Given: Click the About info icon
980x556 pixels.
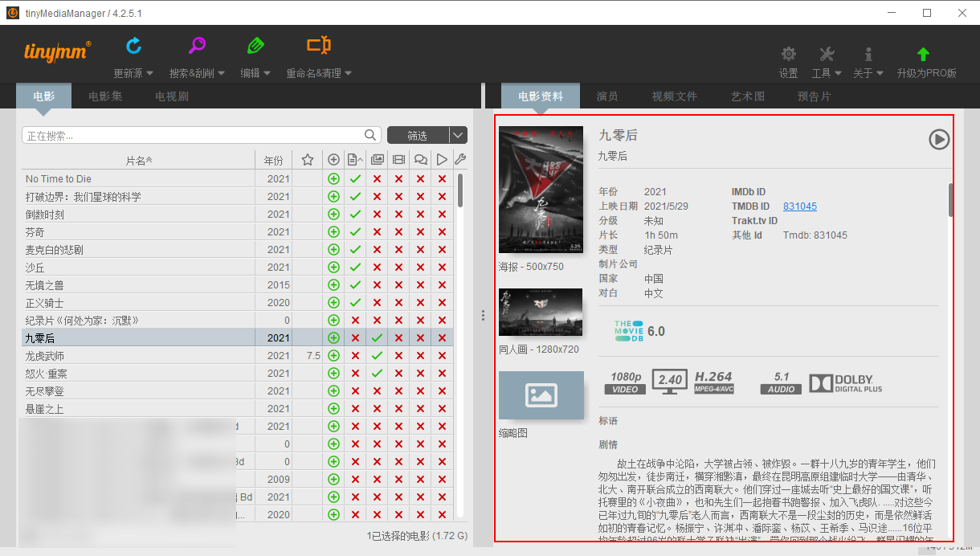Looking at the screenshot, I should pyautogui.click(x=868, y=55).
